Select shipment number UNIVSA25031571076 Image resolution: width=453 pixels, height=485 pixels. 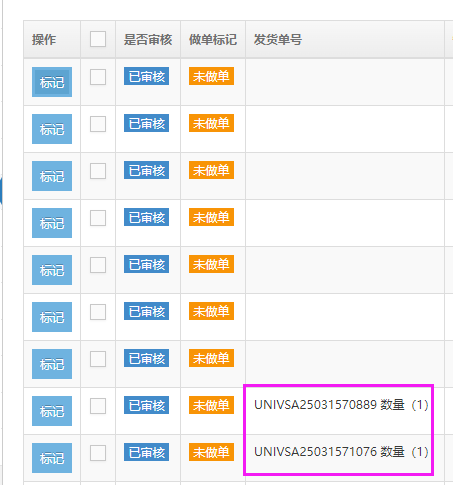(315, 452)
